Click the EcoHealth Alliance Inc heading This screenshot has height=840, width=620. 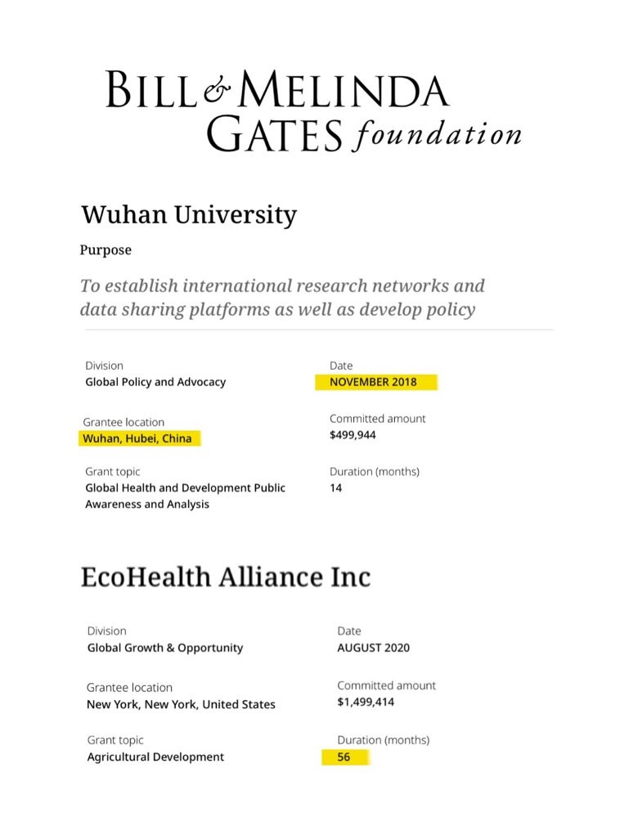225,577
